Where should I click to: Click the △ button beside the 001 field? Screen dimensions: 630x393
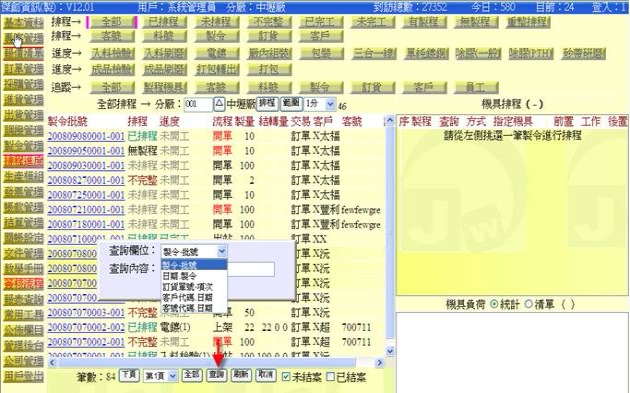[x=219, y=104]
